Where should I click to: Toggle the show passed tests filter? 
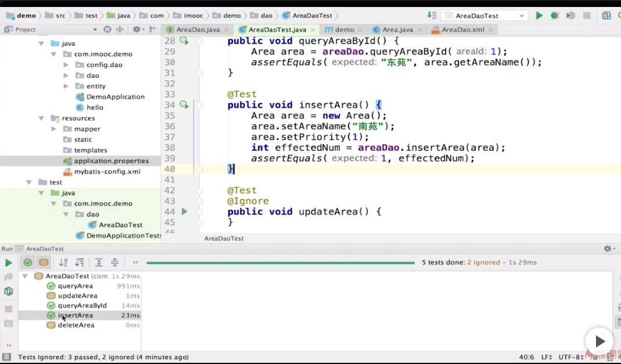pos(28,262)
